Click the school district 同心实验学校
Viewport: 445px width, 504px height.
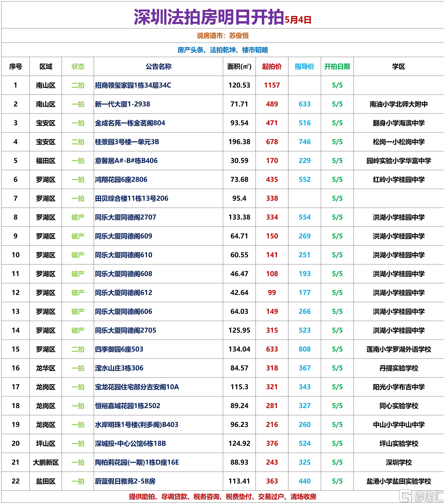pyautogui.click(x=399, y=406)
